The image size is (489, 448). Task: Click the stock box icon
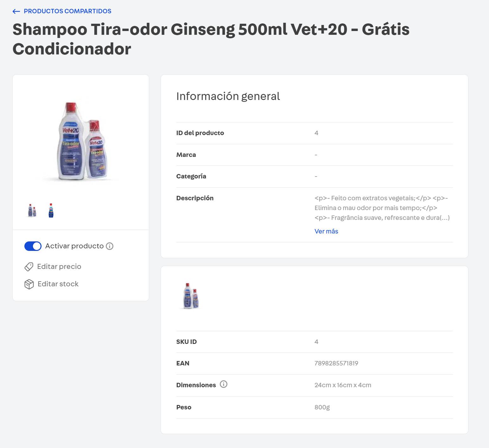pyautogui.click(x=29, y=284)
